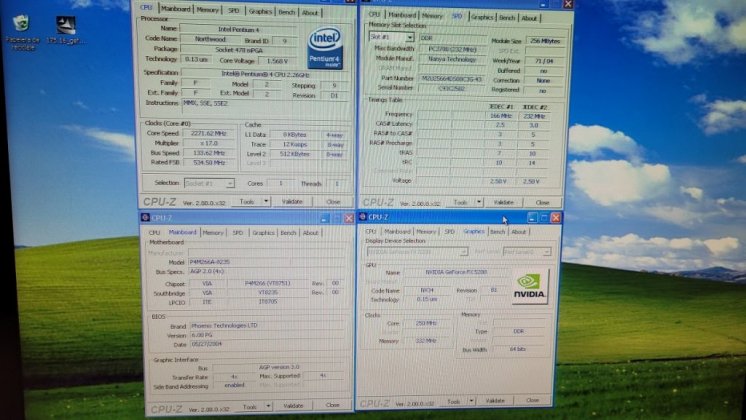Select SPD tab in Mainboard window
The image size is (746, 420).
(237, 233)
